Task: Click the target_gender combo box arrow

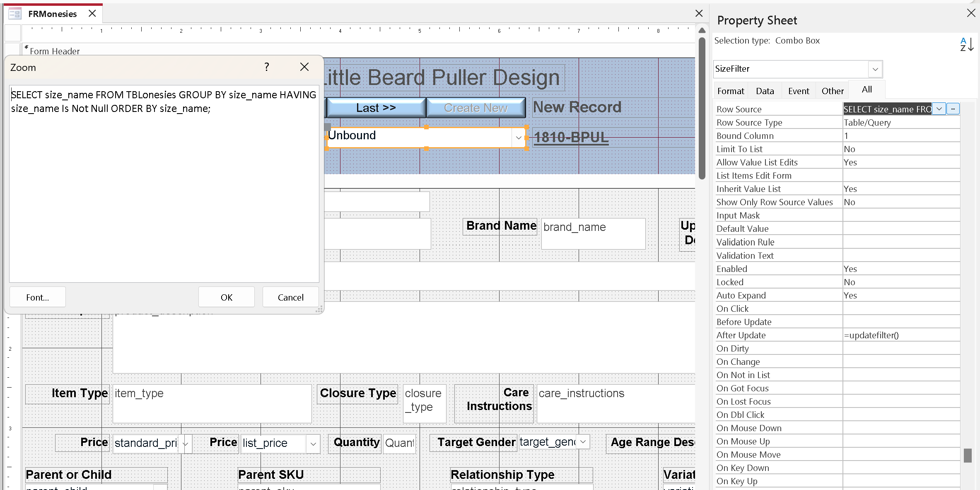Action: [583, 442]
